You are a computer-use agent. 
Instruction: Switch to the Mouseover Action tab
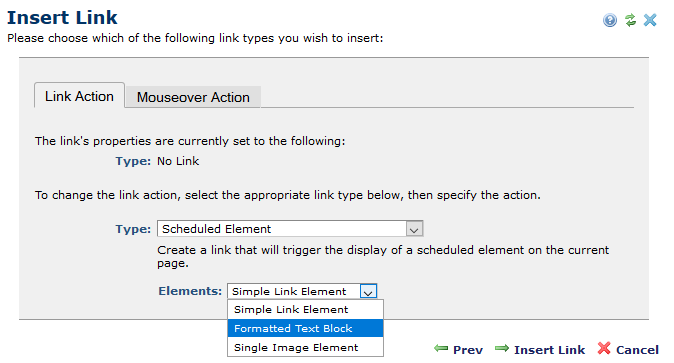pyautogui.click(x=193, y=97)
